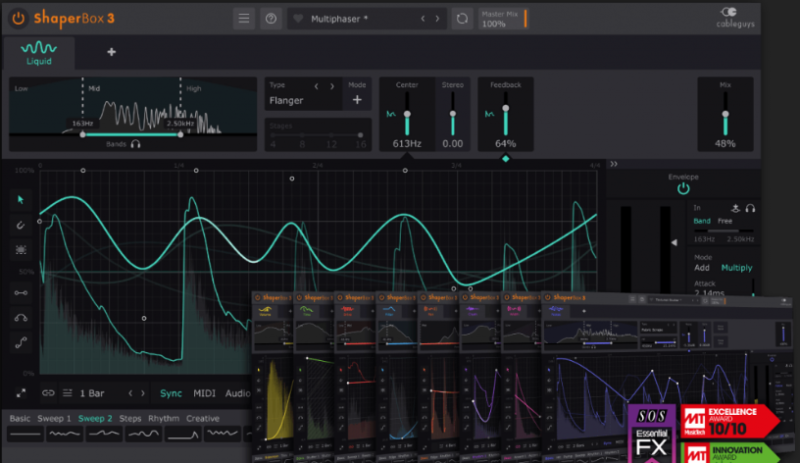Open the Steps wave presets category
The height and width of the screenshot is (463, 800).
click(x=130, y=418)
